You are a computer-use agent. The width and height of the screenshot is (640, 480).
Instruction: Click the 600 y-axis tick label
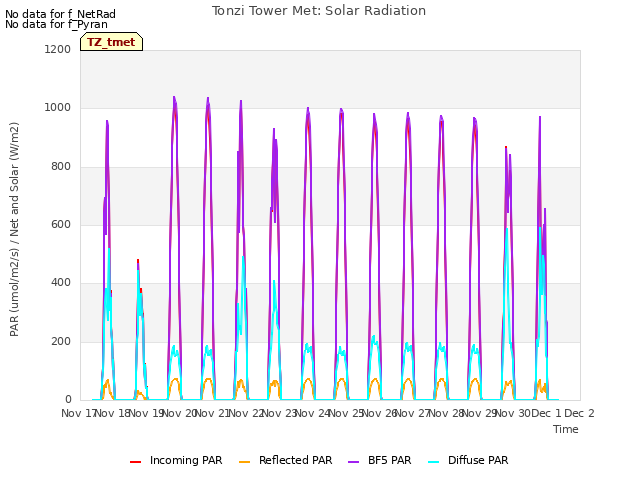point(61,224)
